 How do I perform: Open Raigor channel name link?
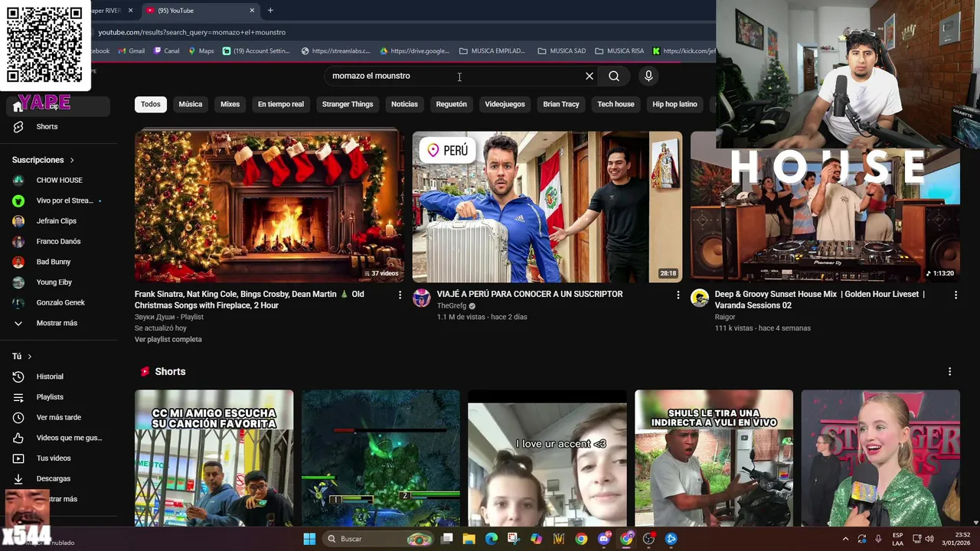(725, 317)
